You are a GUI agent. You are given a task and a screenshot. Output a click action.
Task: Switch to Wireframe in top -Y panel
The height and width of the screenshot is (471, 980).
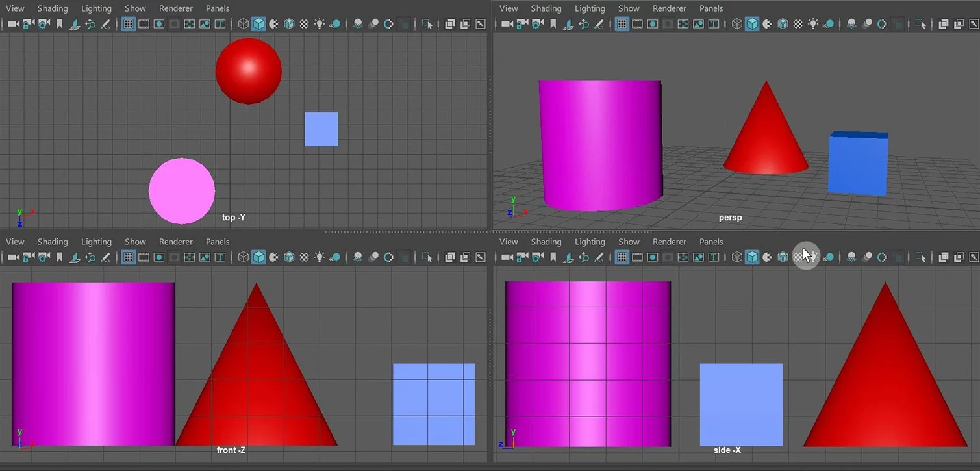click(244, 24)
